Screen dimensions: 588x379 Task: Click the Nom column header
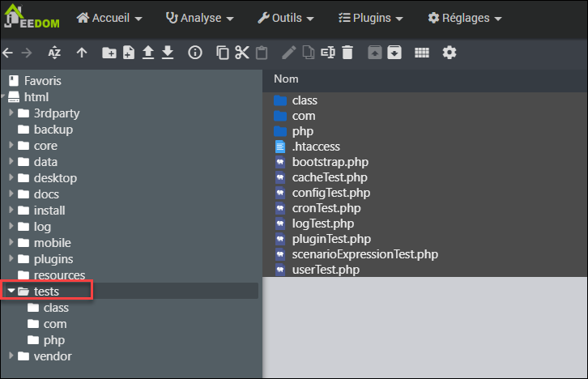point(286,79)
